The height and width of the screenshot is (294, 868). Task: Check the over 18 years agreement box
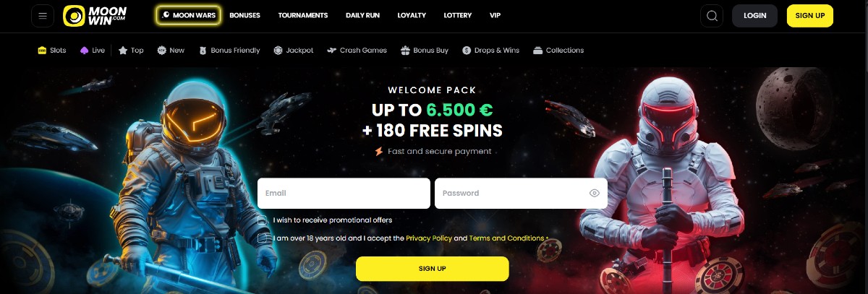(x=263, y=238)
